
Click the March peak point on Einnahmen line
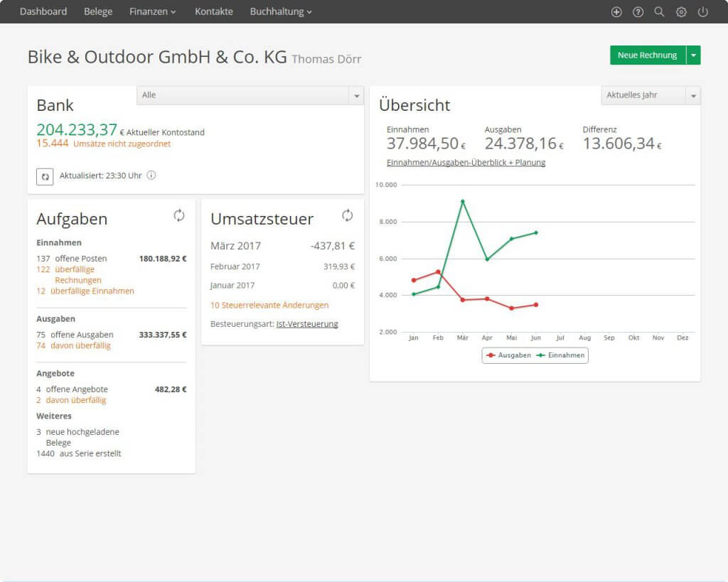(462, 201)
